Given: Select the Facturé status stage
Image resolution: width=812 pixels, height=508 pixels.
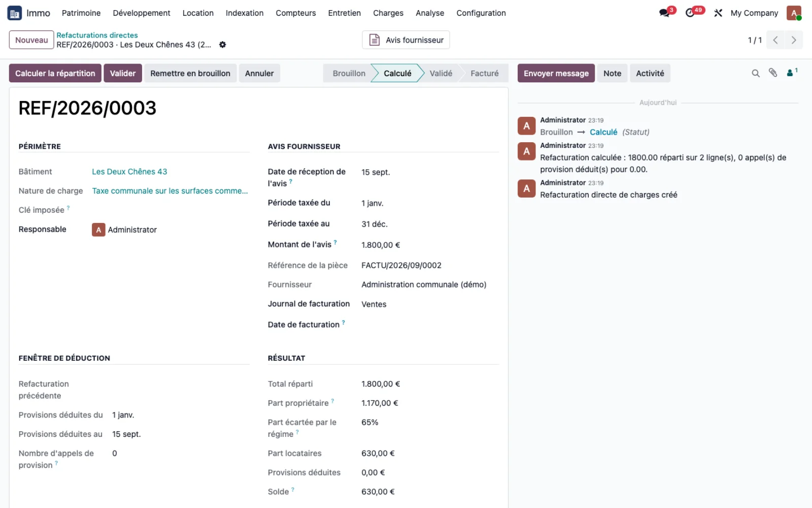Looking at the screenshot, I should point(484,73).
